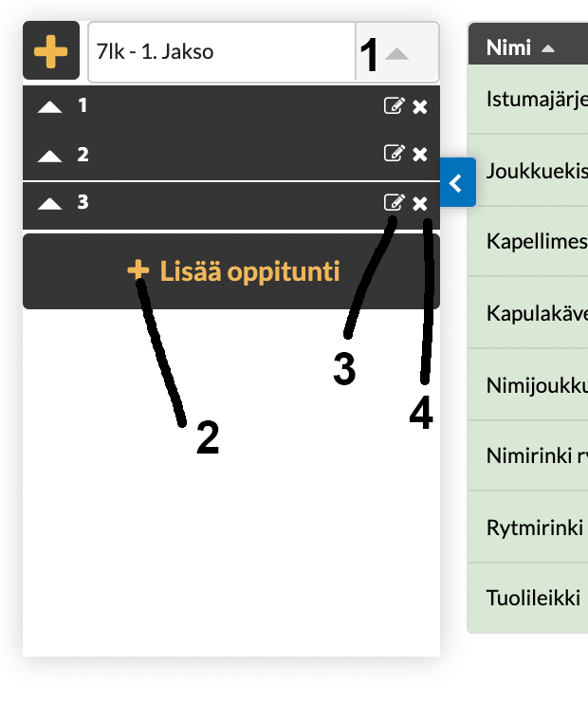588x704 pixels.
Task: Edit lesson 1 with the pencil icon
Action: click(393, 106)
